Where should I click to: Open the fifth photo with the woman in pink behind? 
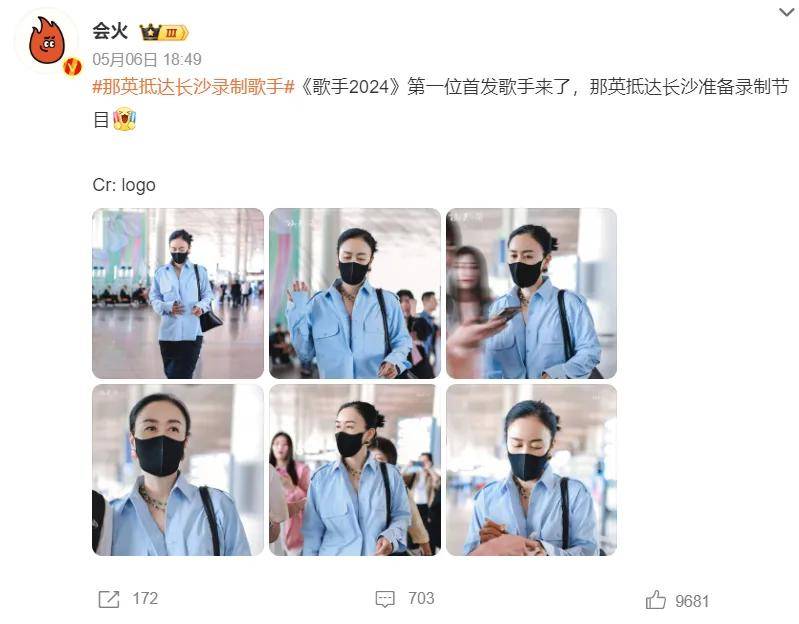(x=355, y=470)
